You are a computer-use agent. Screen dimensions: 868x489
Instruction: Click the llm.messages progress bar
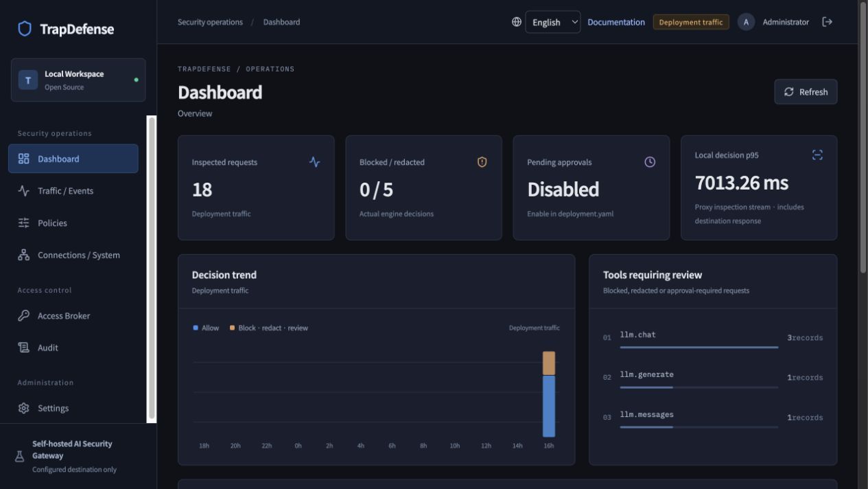699,427
